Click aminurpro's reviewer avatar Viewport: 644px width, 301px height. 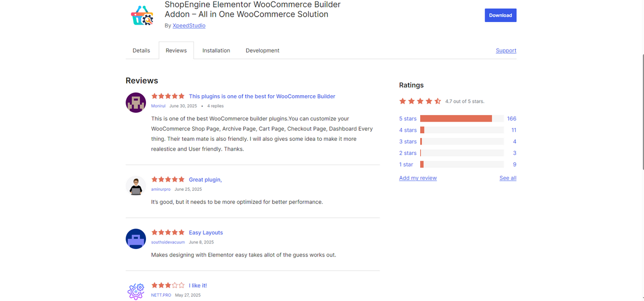click(136, 186)
